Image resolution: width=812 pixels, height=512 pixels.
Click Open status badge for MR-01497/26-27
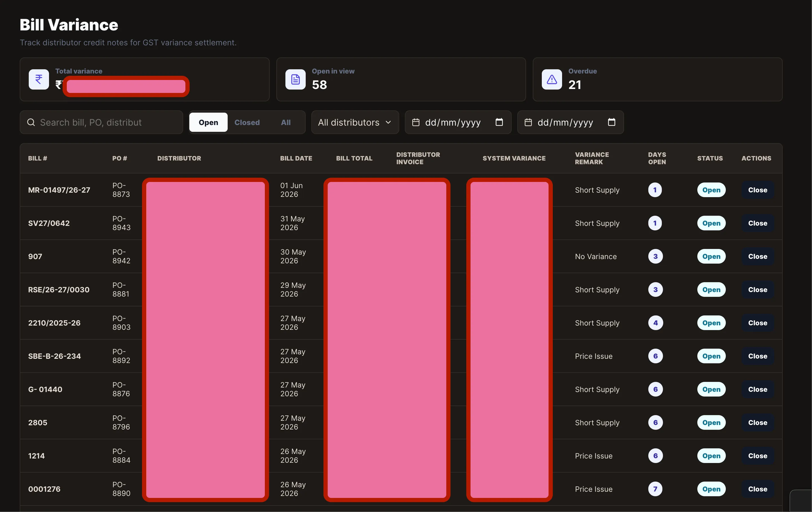pyautogui.click(x=711, y=190)
